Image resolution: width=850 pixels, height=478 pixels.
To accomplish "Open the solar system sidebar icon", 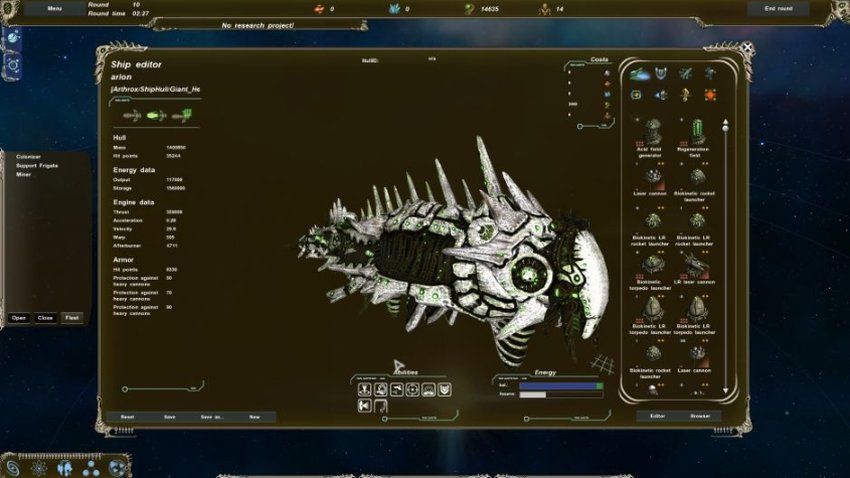I will (13, 66).
